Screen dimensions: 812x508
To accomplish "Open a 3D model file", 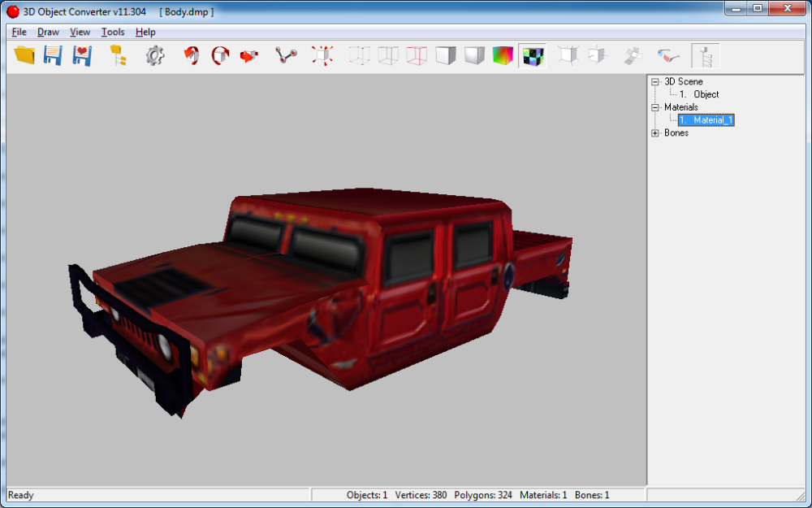I will pos(23,54).
